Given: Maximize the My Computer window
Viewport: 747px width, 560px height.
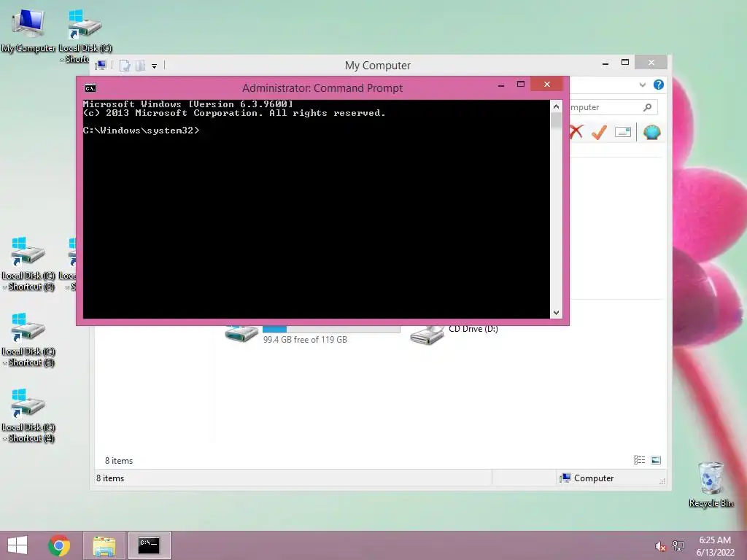Looking at the screenshot, I should pyautogui.click(x=625, y=63).
